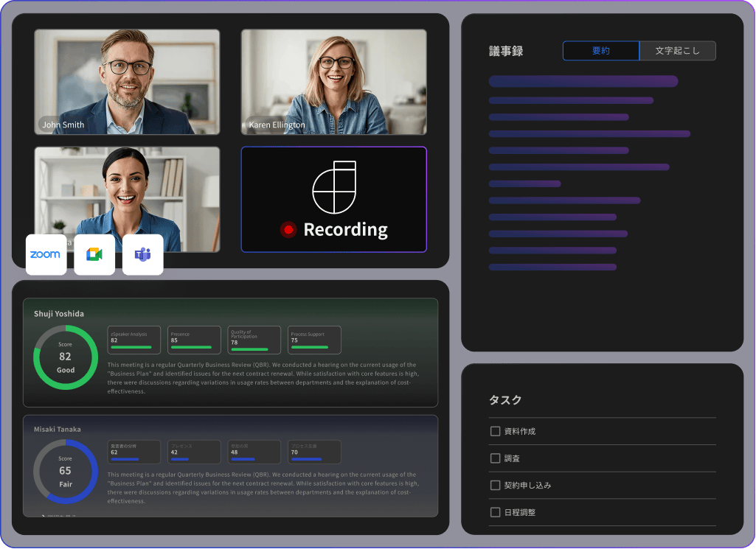Open Misaki Tanaka's プレゼンス metric card

193,452
